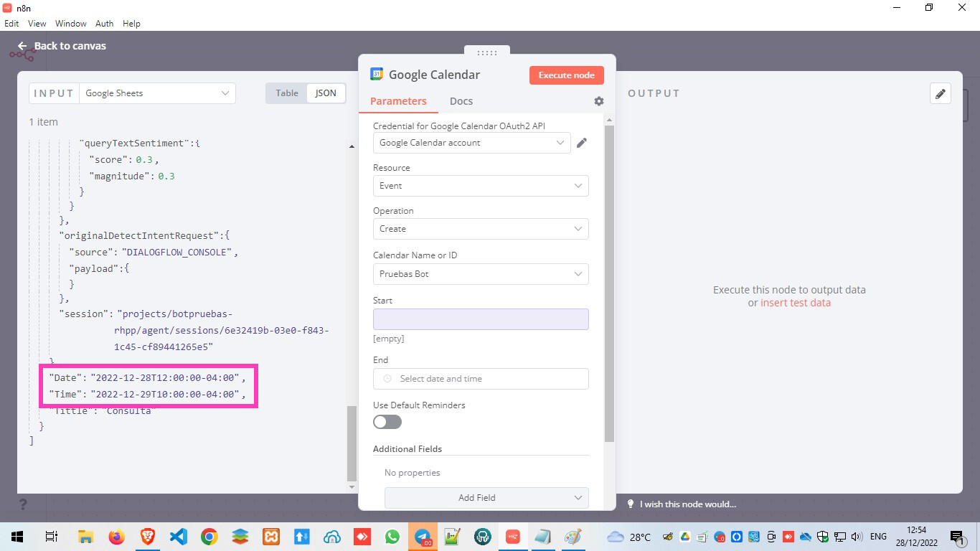Open the Google Calendar account credential dropdown
This screenshot has width=980, height=551.
pyautogui.click(x=472, y=143)
